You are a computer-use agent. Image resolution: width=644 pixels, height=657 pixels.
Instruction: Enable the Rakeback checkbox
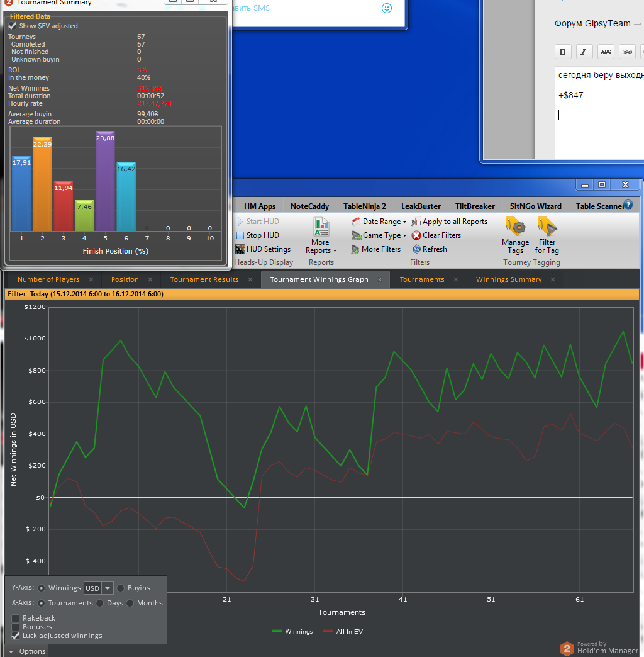pyautogui.click(x=16, y=618)
